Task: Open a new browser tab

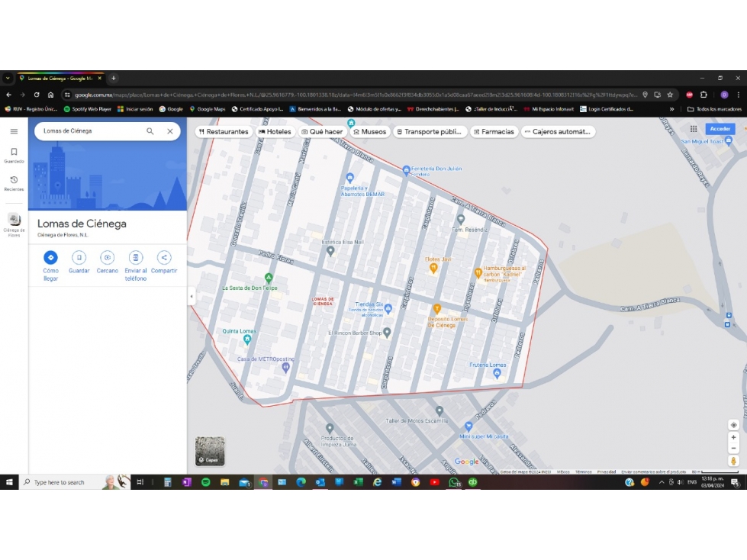Action: coord(114,78)
